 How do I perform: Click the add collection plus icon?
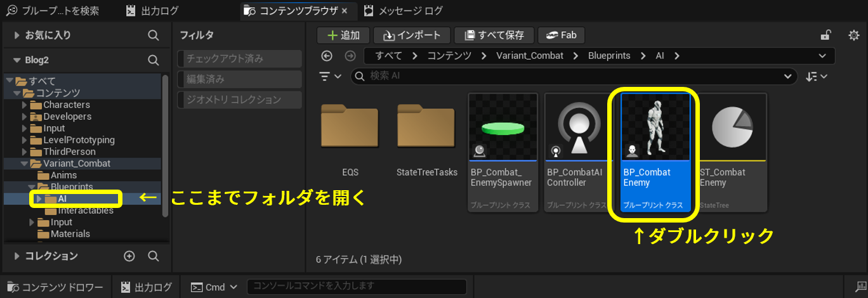(129, 256)
